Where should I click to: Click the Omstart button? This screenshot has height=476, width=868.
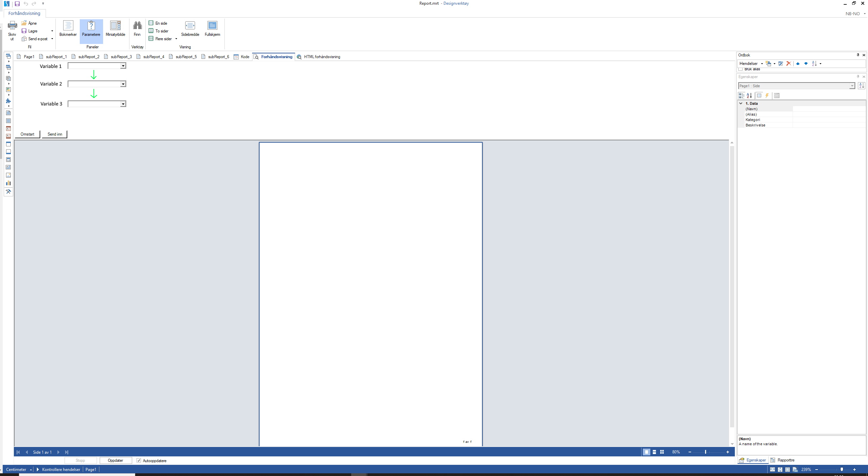(x=27, y=134)
